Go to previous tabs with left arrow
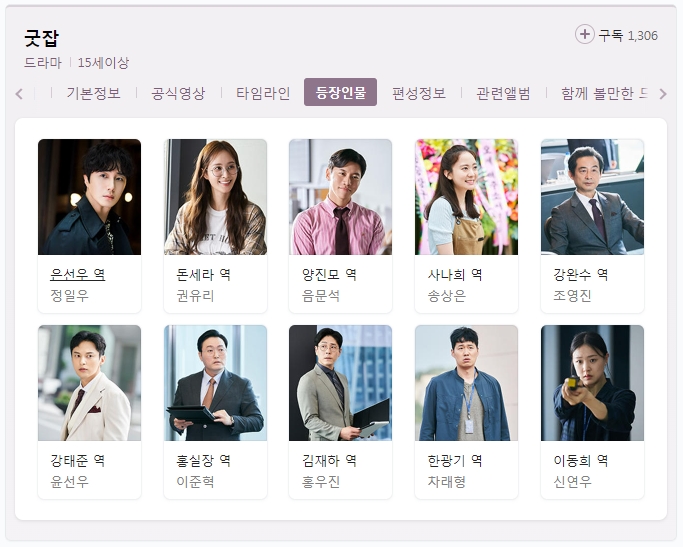683x547 pixels. pyautogui.click(x=19, y=94)
